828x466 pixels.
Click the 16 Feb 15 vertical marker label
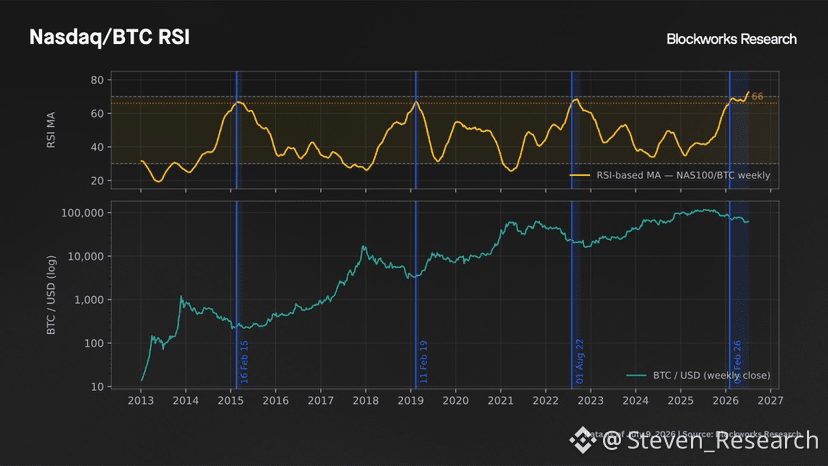(x=244, y=362)
